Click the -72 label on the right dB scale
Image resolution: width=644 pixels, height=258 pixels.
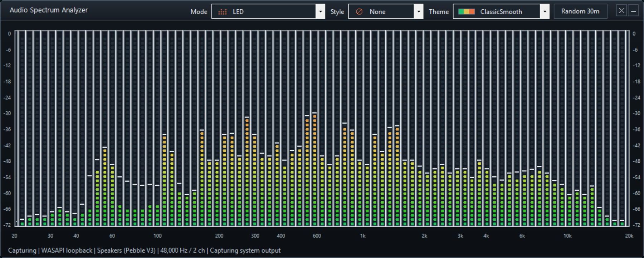pos(636,225)
